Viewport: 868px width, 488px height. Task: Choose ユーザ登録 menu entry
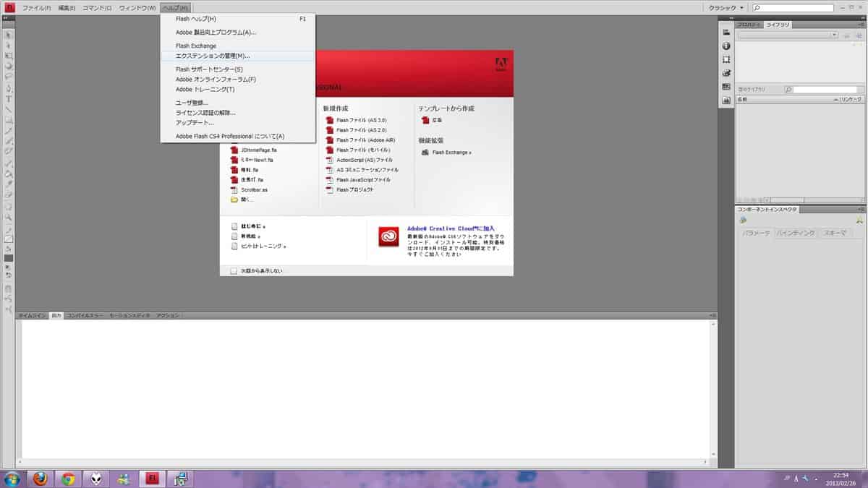[x=238, y=103]
